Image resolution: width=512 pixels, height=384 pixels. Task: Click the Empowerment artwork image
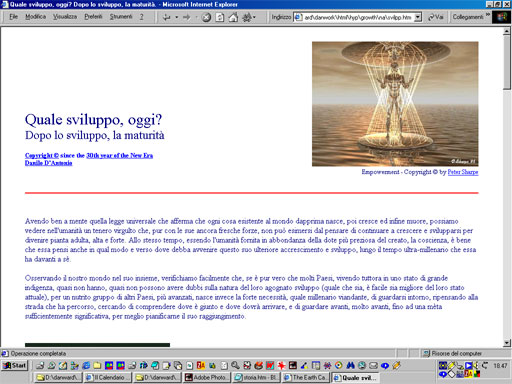(395, 104)
